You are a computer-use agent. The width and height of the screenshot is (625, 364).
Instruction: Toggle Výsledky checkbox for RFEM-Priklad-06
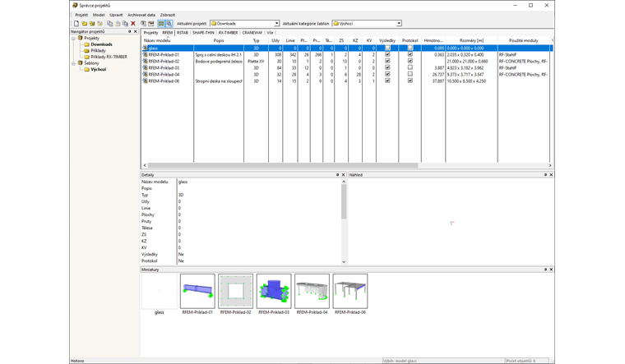pyautogui.click(x=387, y=81)
